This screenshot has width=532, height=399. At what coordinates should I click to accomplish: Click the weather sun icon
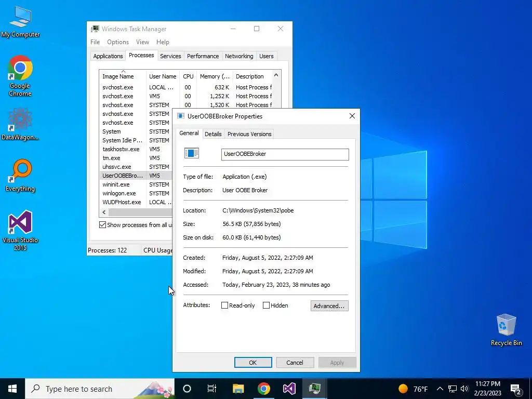pyautogui.click(x=403, y=389)
